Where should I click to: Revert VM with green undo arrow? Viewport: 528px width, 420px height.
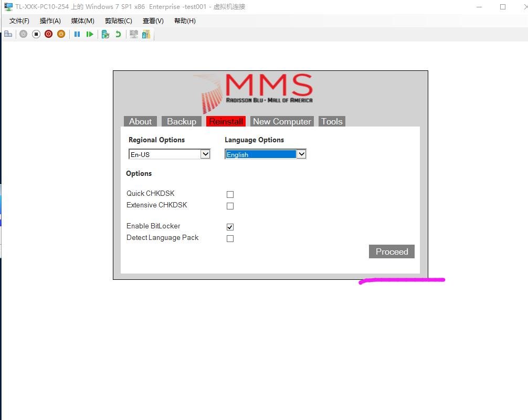tap(118, 34)
